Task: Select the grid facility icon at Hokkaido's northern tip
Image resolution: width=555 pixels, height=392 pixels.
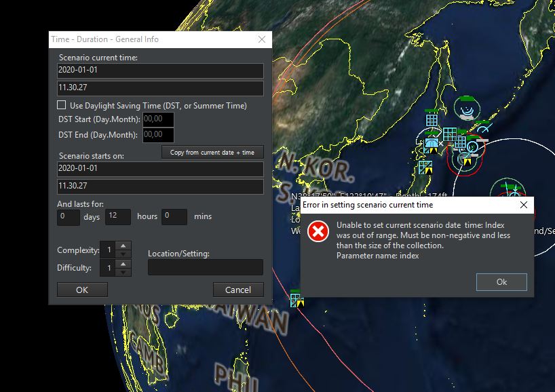Action: [x=432, y=120]
